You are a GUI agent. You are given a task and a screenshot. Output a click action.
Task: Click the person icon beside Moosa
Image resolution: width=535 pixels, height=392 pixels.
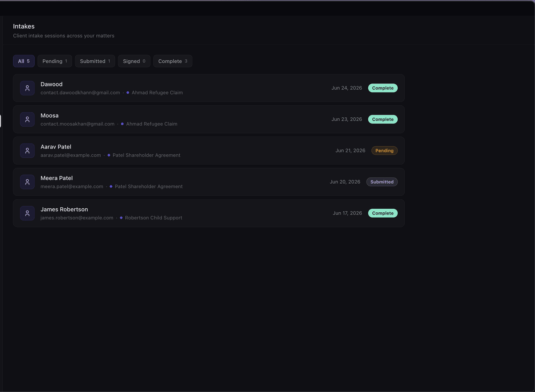[27, 120]
